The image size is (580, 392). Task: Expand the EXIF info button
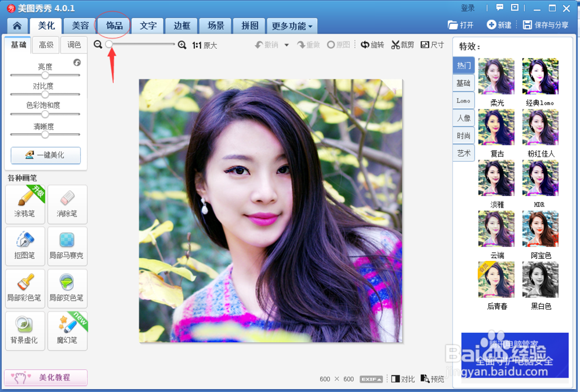[371, 379]
